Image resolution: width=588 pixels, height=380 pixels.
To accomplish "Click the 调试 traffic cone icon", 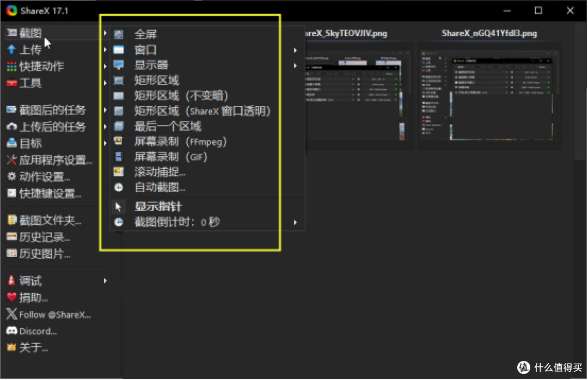I will pyautogui.click(x=11, y=280).
